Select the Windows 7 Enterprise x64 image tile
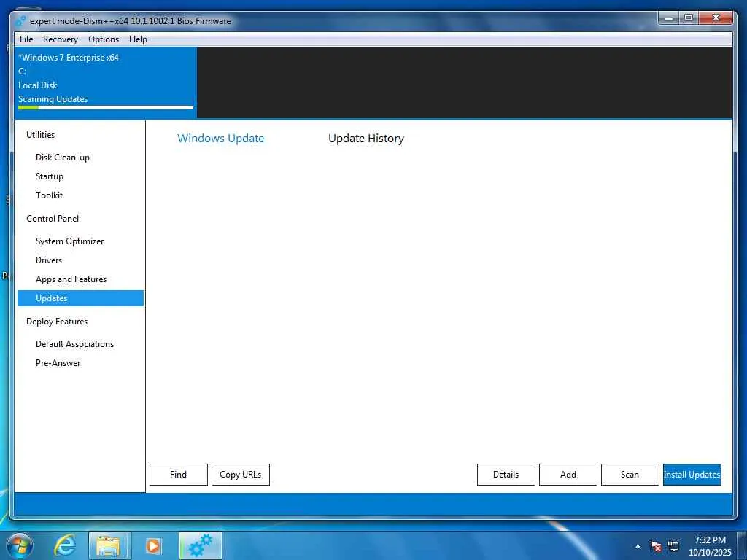The width and height of the screenshot is (747, 560). coord(106,82)
